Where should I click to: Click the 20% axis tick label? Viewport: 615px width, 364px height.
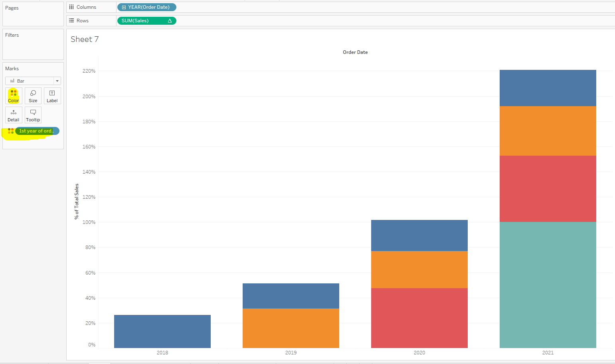coord(90,323)
